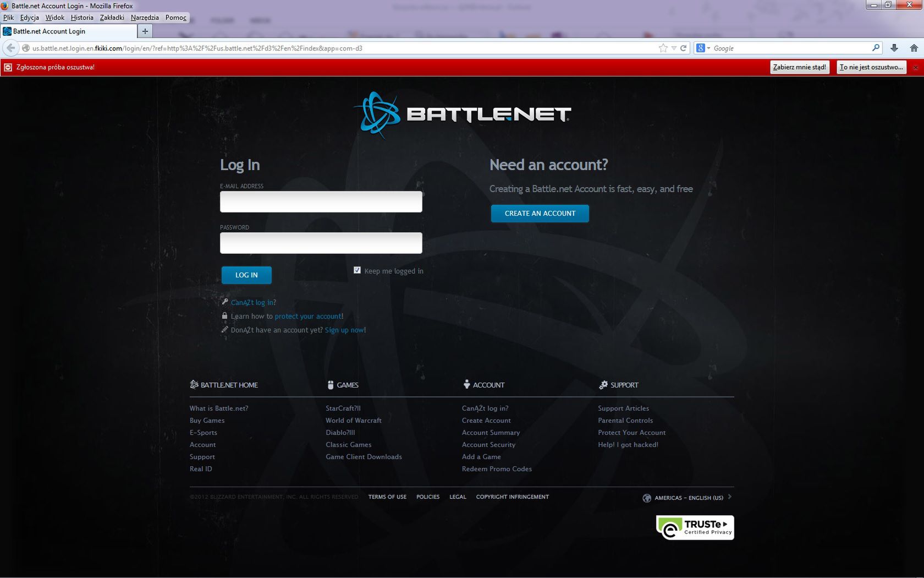Open Buy Games footer link
The height and width of the screenshot is (578, 924).
[x=207, y=421]
